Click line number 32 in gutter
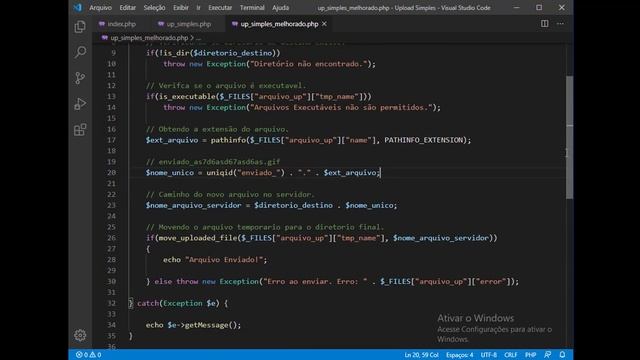The height and width of the screenshot is (360, 640). (x=111, y=303)
